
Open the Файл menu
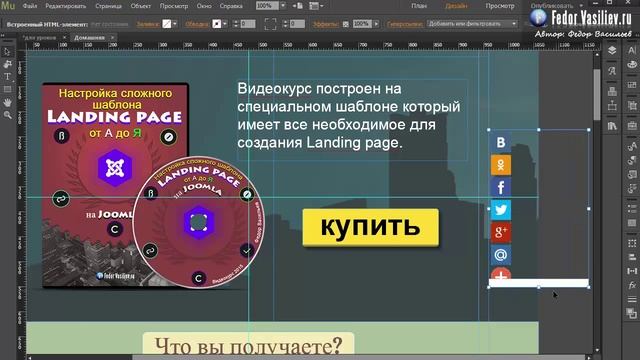[x=30, y=6]
